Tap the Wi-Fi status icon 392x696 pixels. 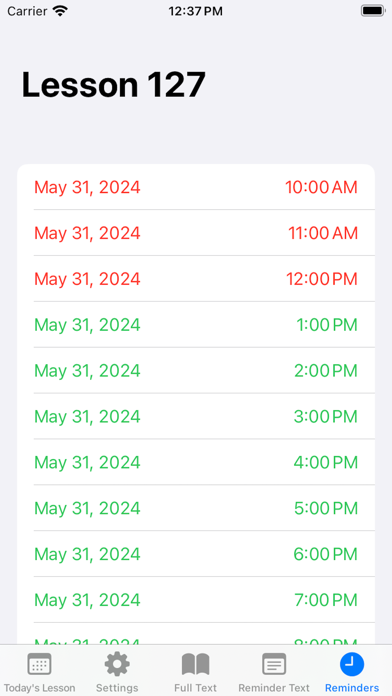59,11
